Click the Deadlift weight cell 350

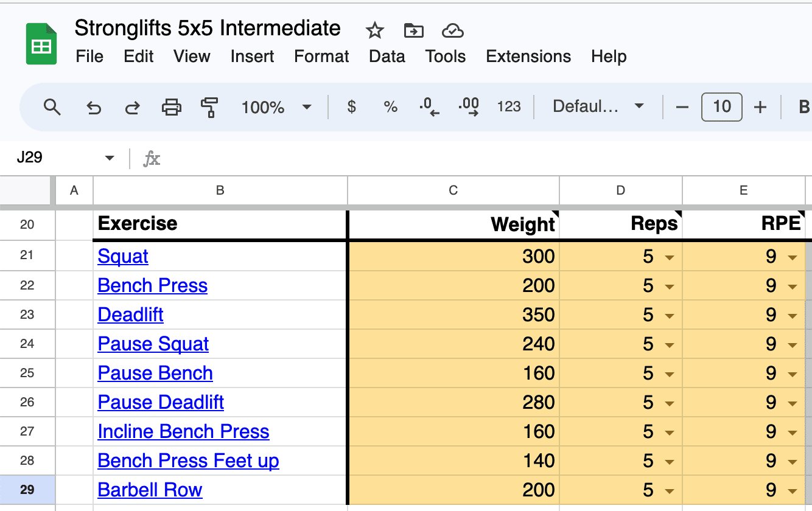point(453,315)
